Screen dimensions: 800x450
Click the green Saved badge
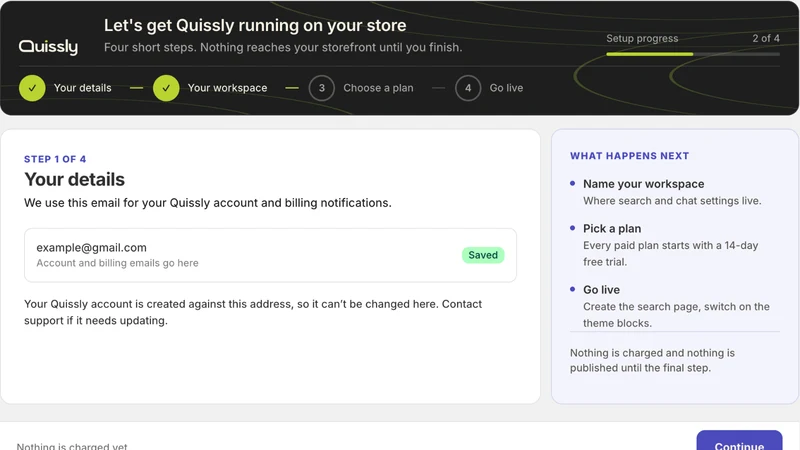click(x=483, y=255)
